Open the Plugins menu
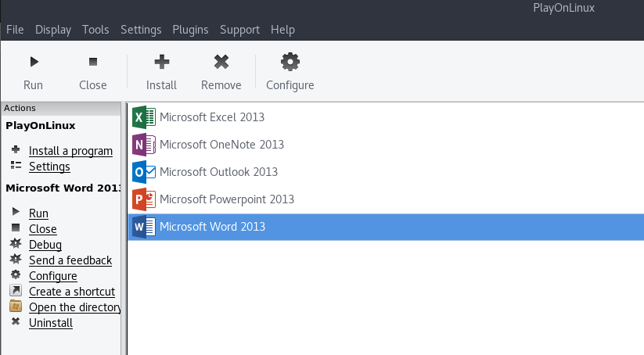644x355 pixels. point(190,30)
